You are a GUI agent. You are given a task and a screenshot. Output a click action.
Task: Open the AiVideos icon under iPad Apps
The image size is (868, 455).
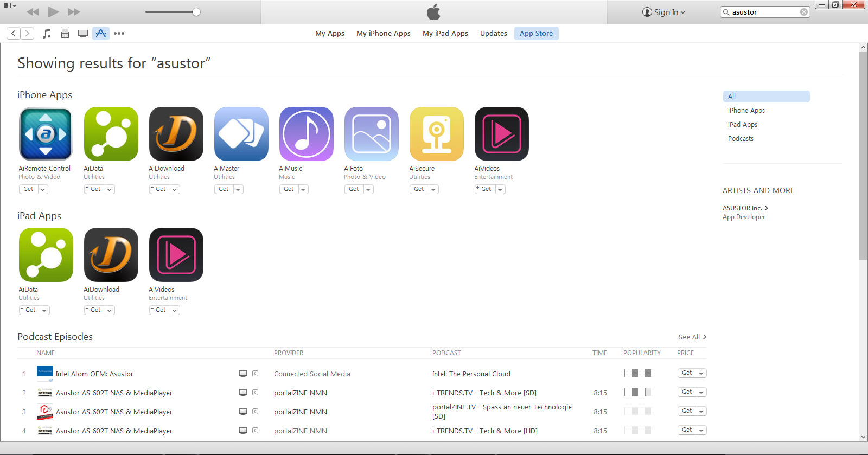pyautogui.click(x=176, y=255)
